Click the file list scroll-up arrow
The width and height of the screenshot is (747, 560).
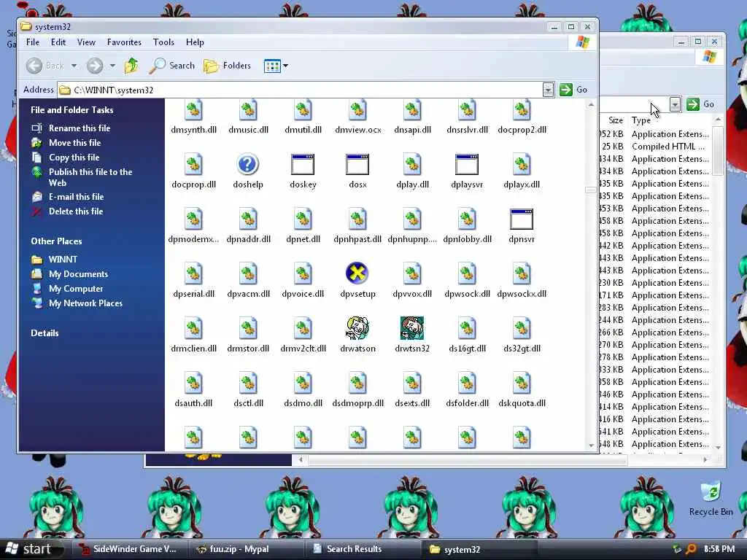click(591, 104)
